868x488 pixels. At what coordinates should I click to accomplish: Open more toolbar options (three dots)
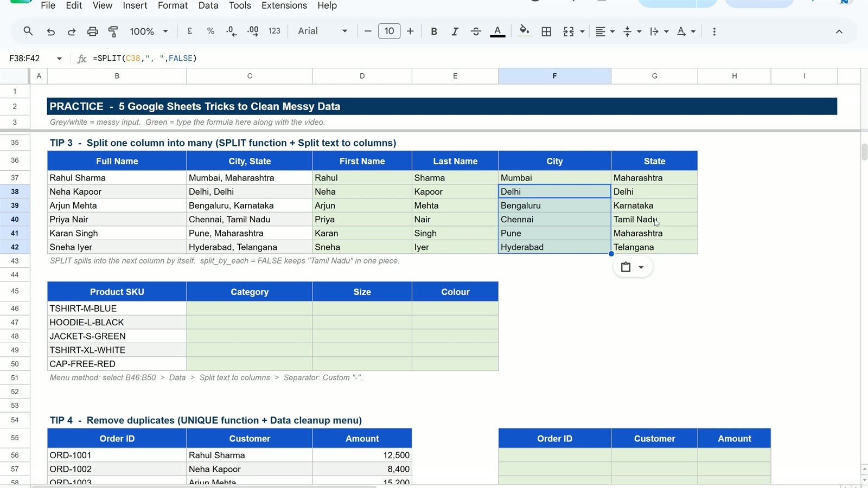coord(714,31)
